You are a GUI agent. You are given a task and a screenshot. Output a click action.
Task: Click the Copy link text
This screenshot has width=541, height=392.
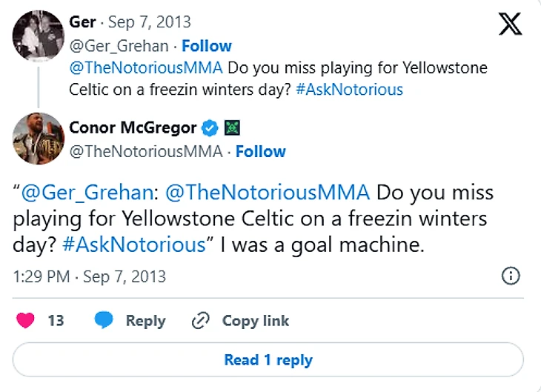[x=256, y=321]
